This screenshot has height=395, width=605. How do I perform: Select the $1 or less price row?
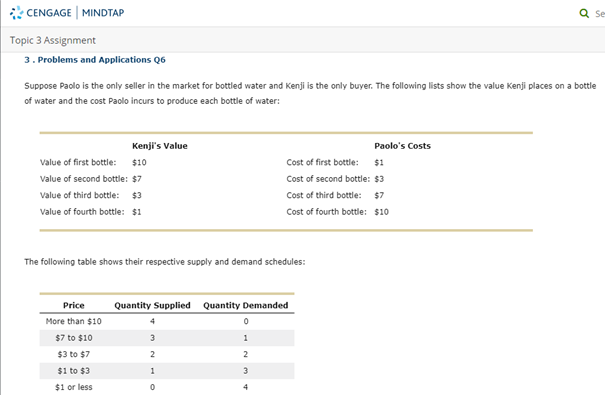point(167,387)
